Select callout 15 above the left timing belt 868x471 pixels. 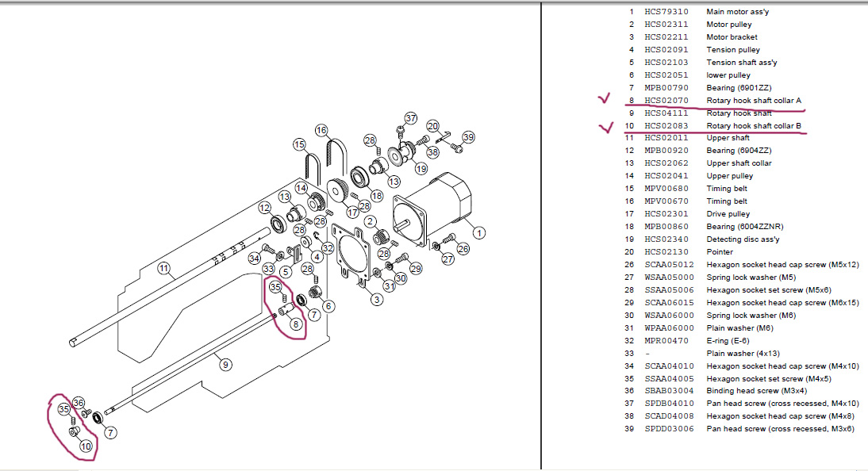click(299, 144)
